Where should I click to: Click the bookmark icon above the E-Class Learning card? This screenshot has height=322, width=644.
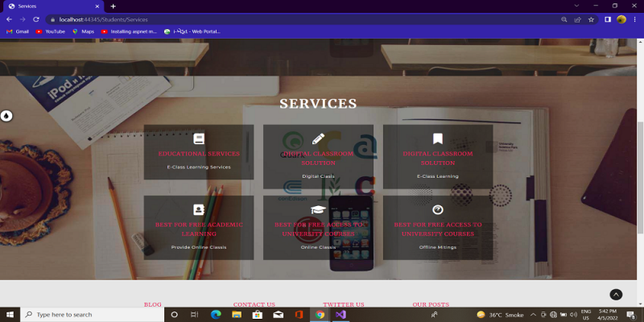438,138
